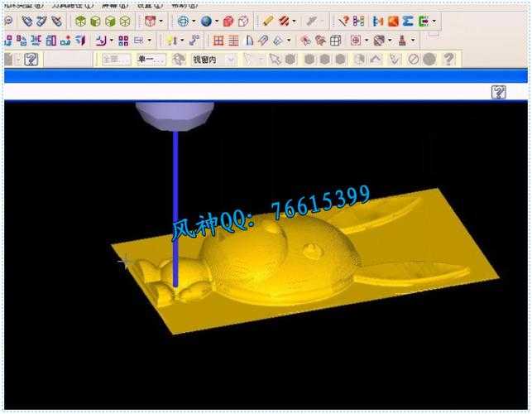This screenshot has width=532, height=414.
Task: Click the purple four-squares array icon
Action: pos(123,41)
